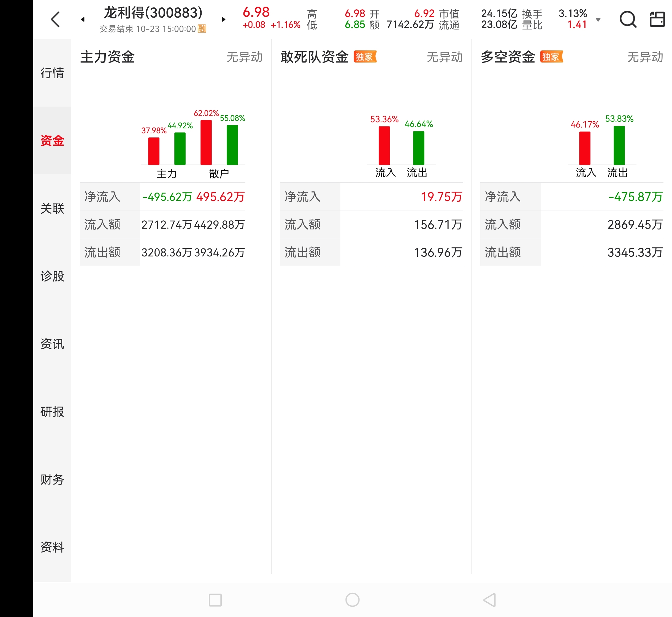This screenshot has height=617, width=672.
Task: Open the trading wallet icon at top right
Action: (657, 19)
